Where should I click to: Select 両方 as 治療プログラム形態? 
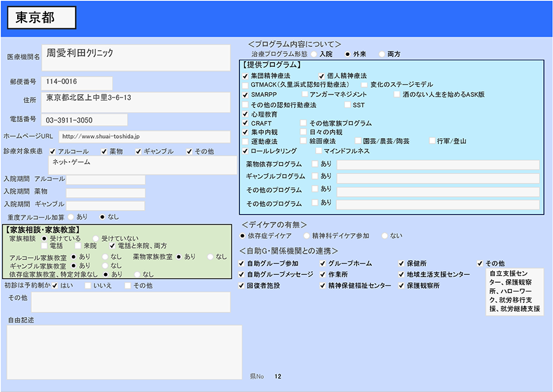(382, 54)
